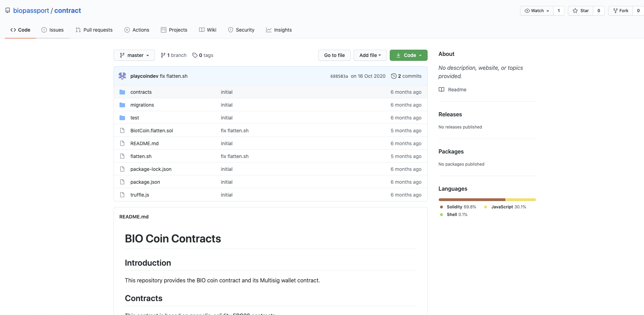Open the Packages heading link

coord(451,151)
